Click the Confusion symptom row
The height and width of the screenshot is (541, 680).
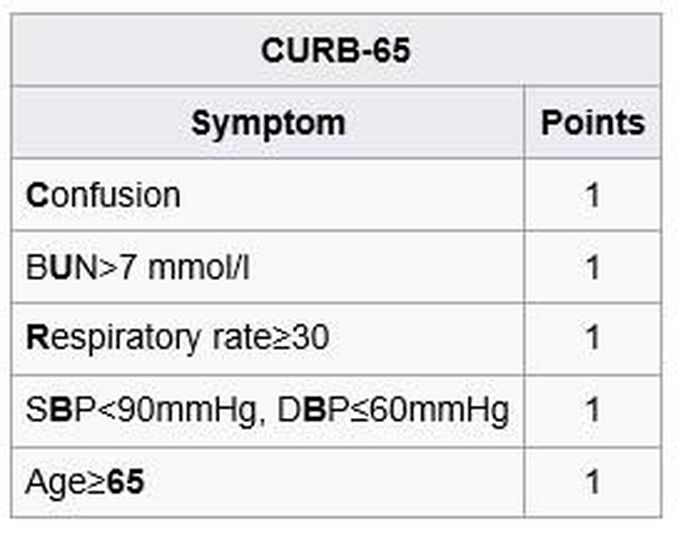tap(104, 195)
